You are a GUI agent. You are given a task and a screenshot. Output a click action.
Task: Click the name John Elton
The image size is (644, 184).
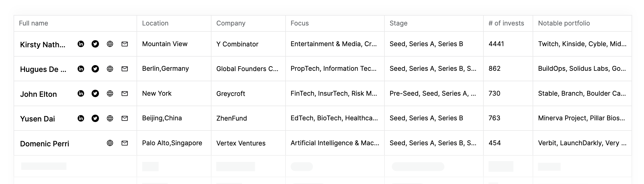[x=38, y=94]
